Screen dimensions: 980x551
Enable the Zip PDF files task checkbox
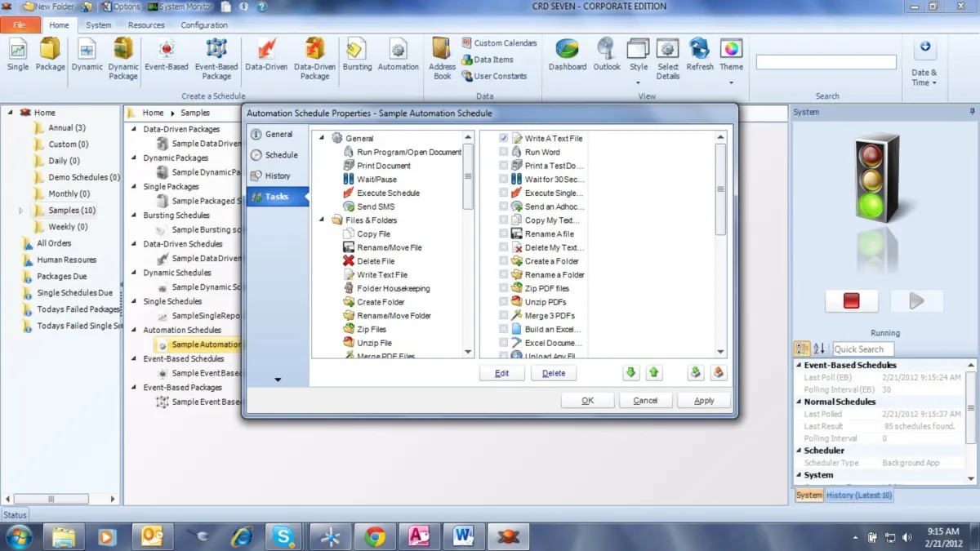point(504,289)
